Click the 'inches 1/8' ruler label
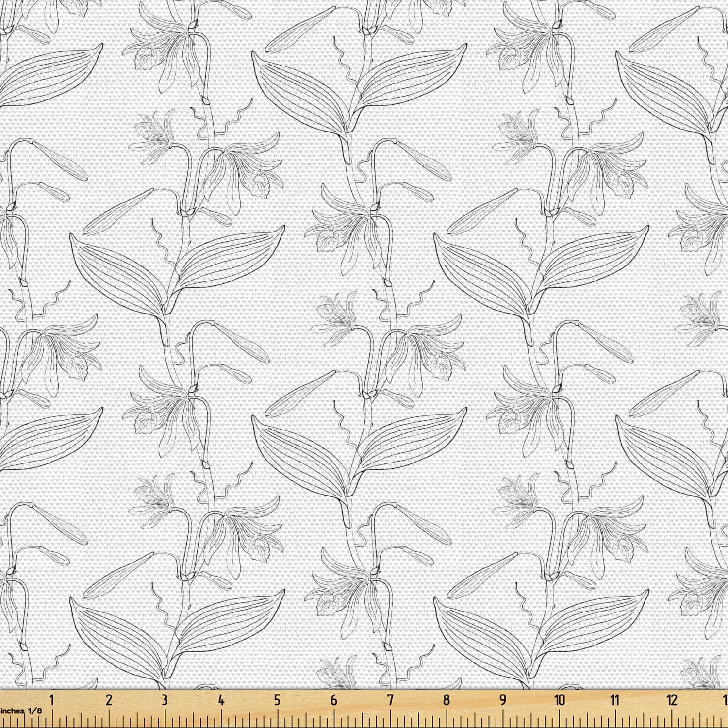This screenshot has width=728, height=728. [x=21, y=711]
